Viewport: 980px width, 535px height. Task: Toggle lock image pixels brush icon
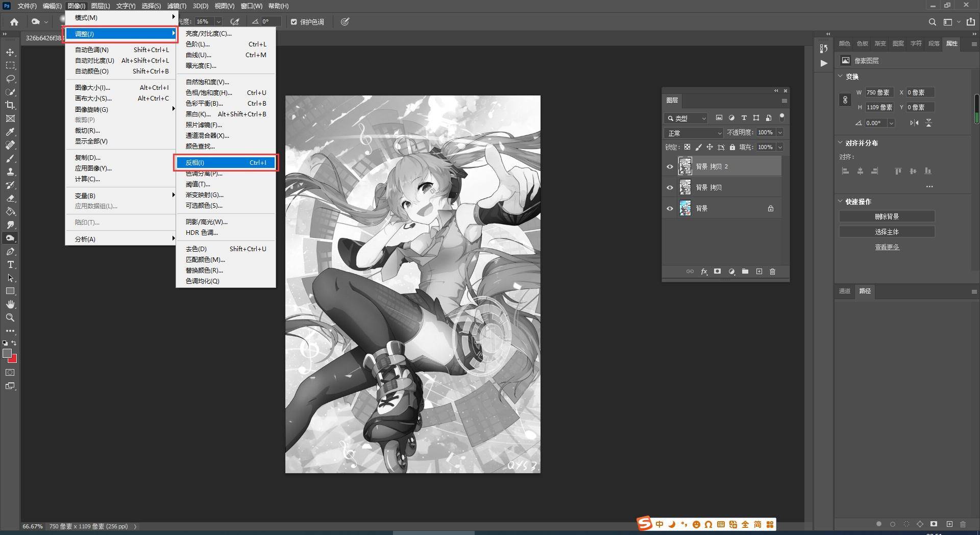point(698,147)
